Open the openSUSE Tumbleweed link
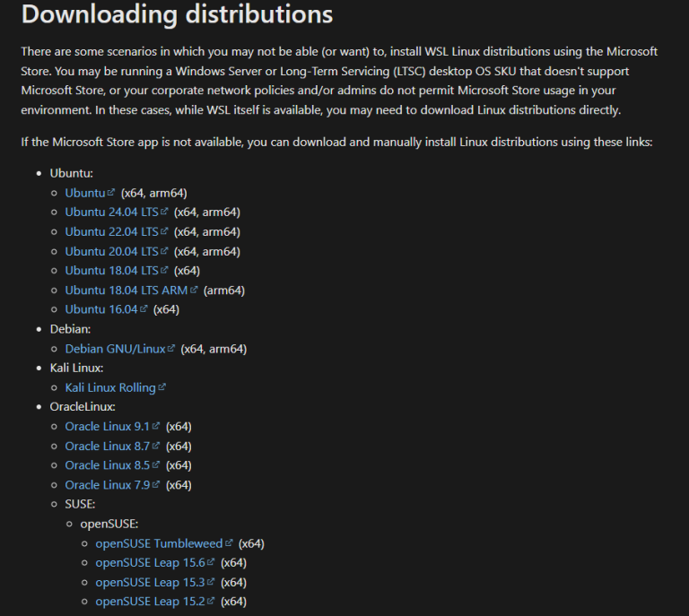This screenshot has height=616, width=689. [x=164, y=543]
